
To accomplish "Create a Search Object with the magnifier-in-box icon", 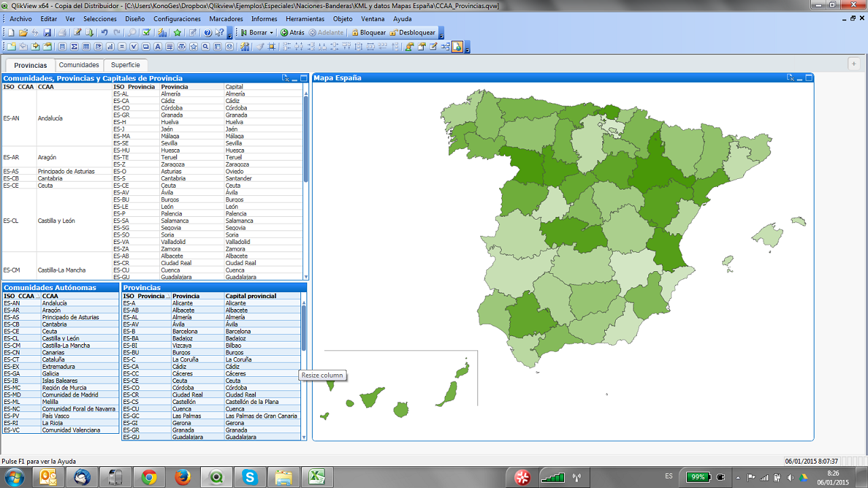I will tap(205, 47).
